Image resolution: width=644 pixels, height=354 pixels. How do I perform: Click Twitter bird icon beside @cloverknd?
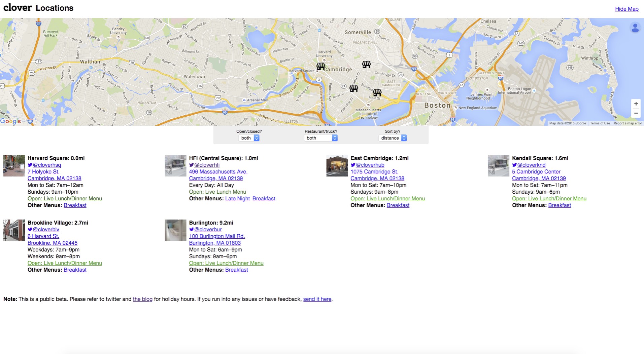pyautogui.click(x=514, y=165)
